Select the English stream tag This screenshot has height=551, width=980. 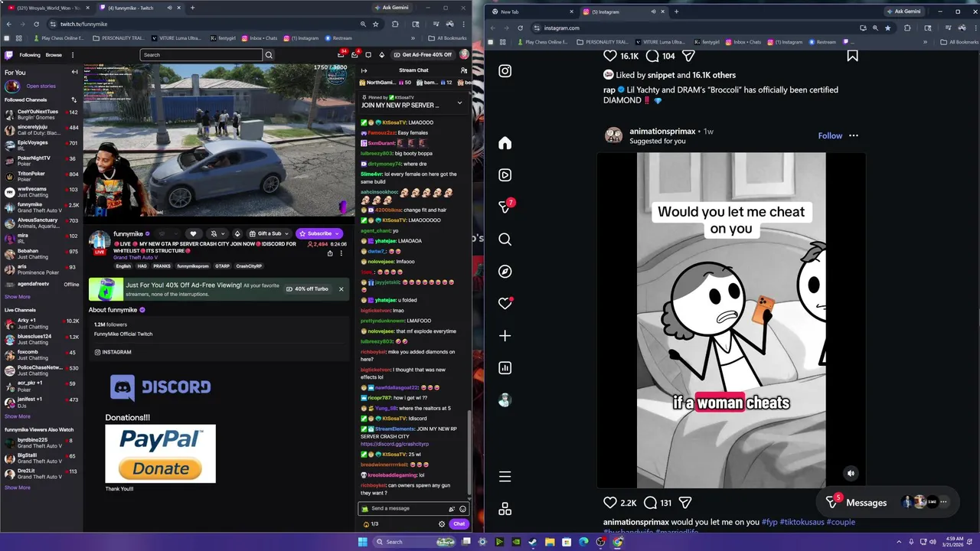123,266
